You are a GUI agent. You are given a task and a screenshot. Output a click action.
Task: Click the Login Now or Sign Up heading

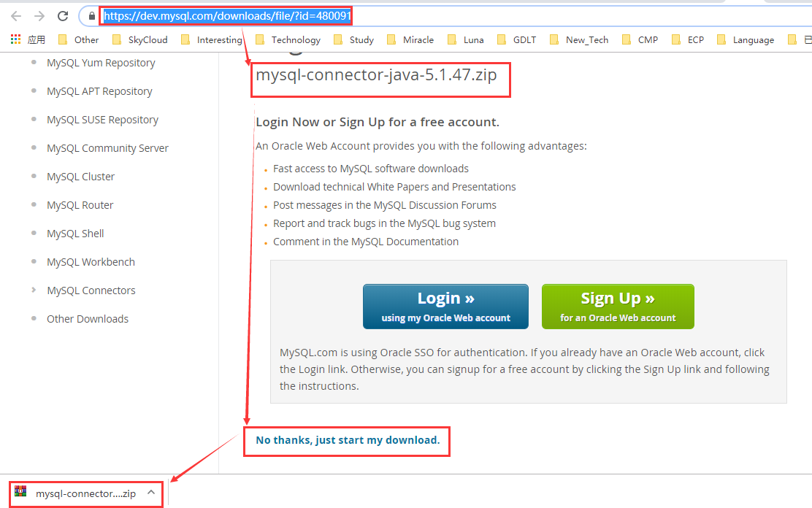click(x=378, y=122)
